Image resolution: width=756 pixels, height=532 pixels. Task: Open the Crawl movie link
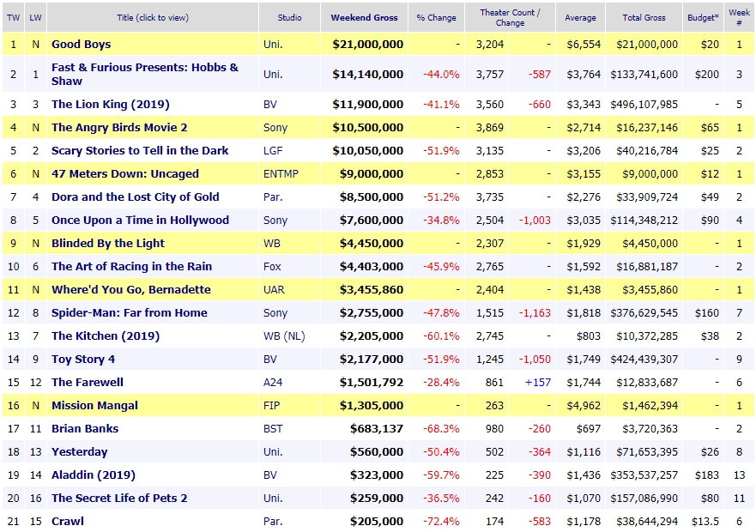pos(68,522)
